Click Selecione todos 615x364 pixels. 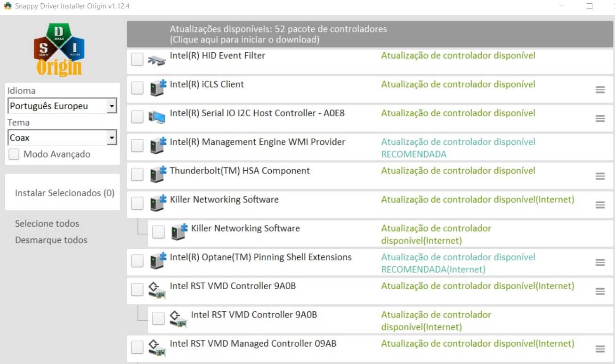[47, 223]
